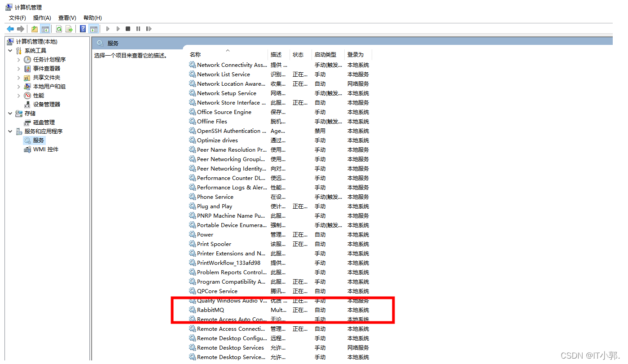Click the gear icon beside QPCore Service

click(193, 291)
